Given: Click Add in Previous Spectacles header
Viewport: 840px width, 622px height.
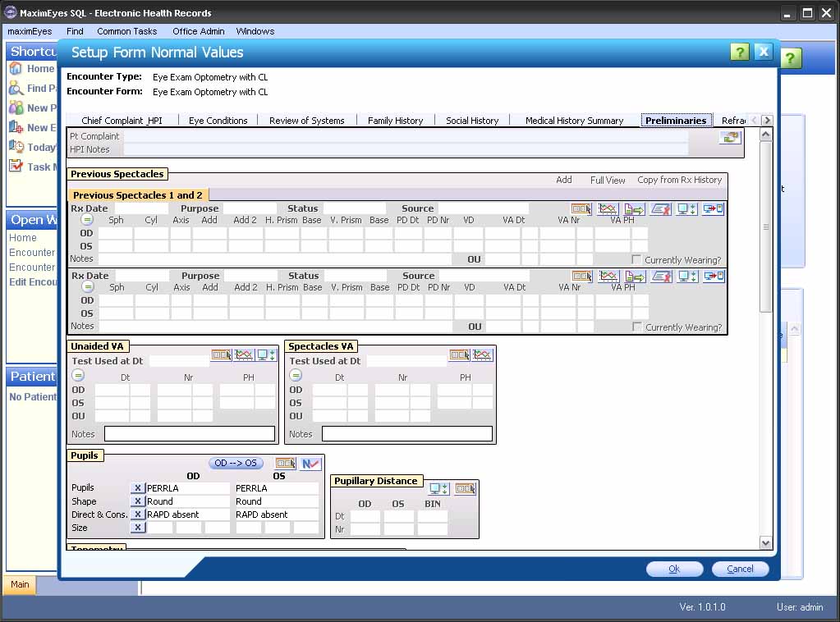Looking at the screenshot, I should point(563,180).
